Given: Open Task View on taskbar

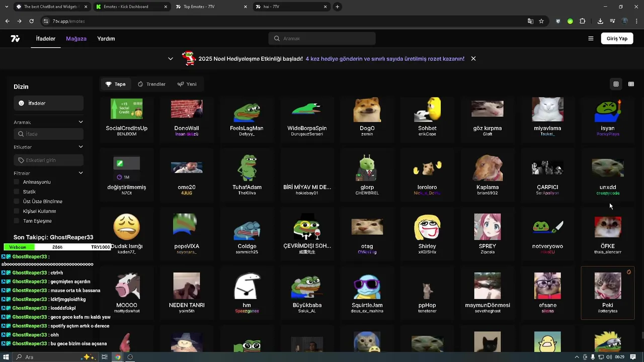Looking at the screenshot, I should click(105, 357).
